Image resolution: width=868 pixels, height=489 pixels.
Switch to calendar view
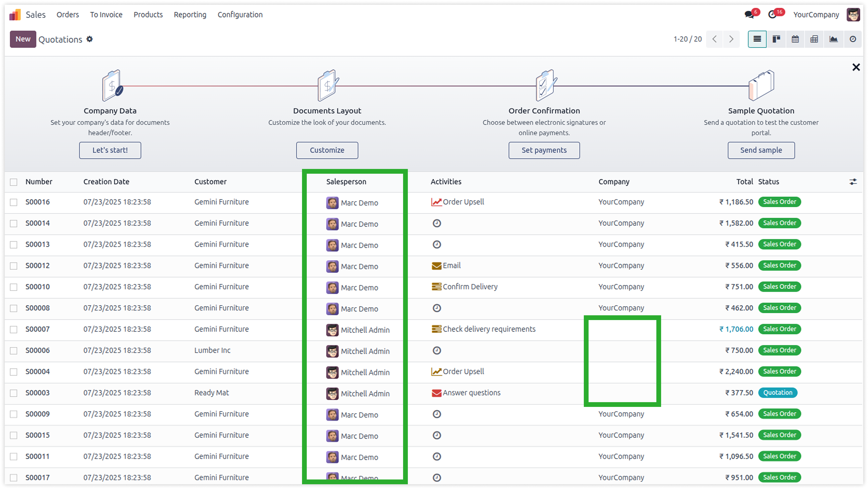(x=795, y=39)
